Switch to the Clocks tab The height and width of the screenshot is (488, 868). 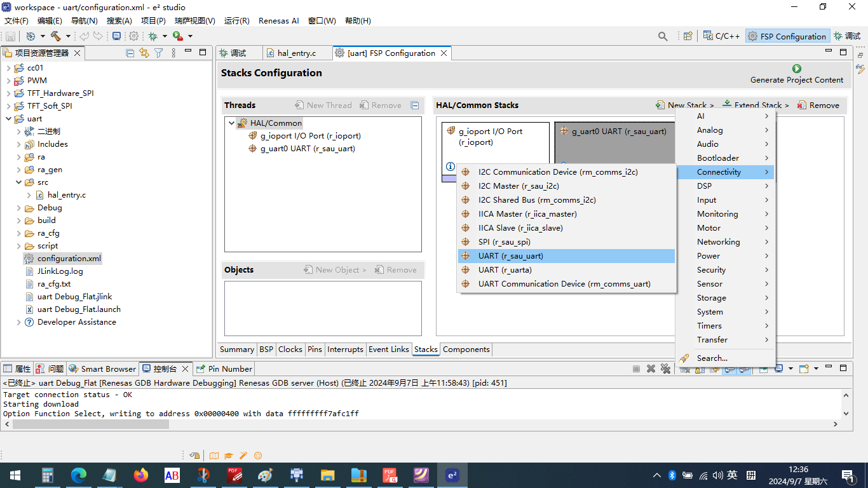coord(290,349)
